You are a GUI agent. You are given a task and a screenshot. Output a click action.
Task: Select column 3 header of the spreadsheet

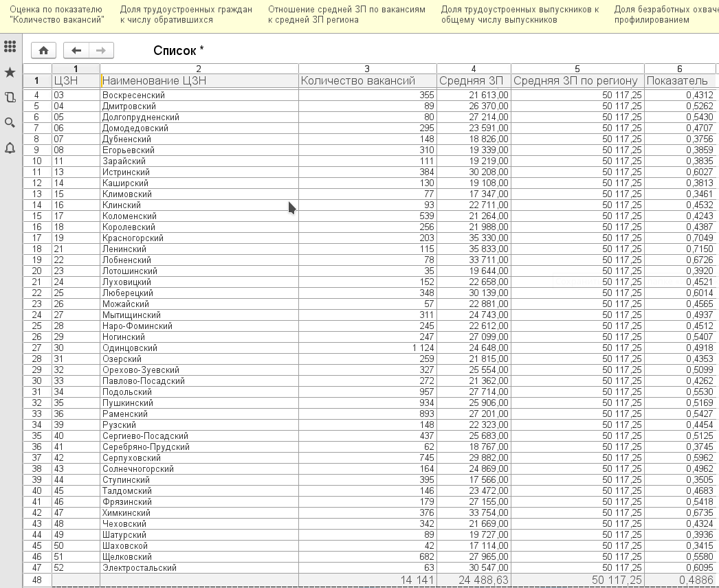coord(367,69)
